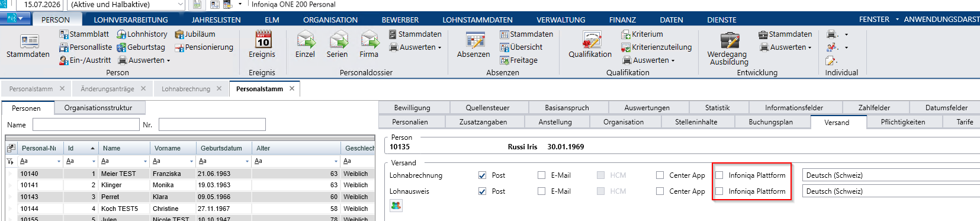Uncheck Post for Lohnabrechnung
This screenshot has height=221, width=980.
pos(482,175)
